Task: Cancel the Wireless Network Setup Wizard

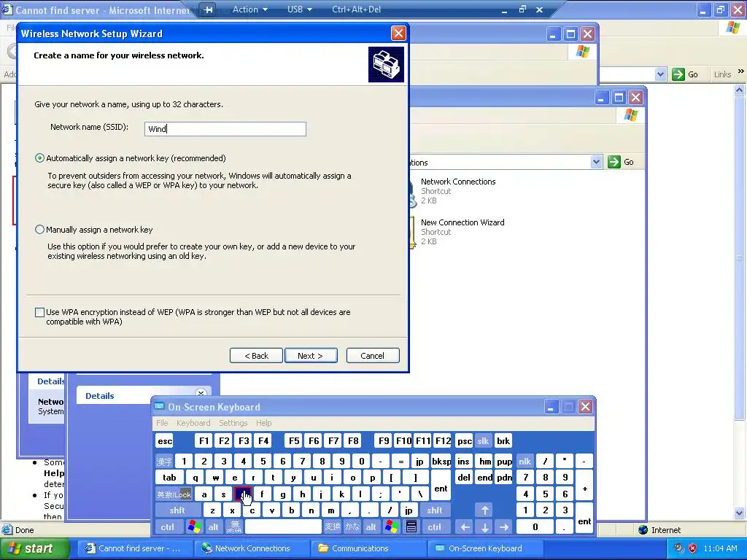Action: pos(373,356)
